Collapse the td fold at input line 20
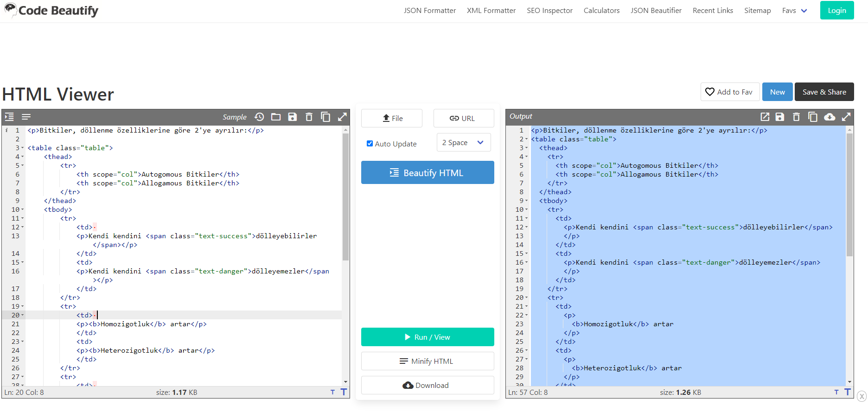Screen dimensions: 868x412 23,316
